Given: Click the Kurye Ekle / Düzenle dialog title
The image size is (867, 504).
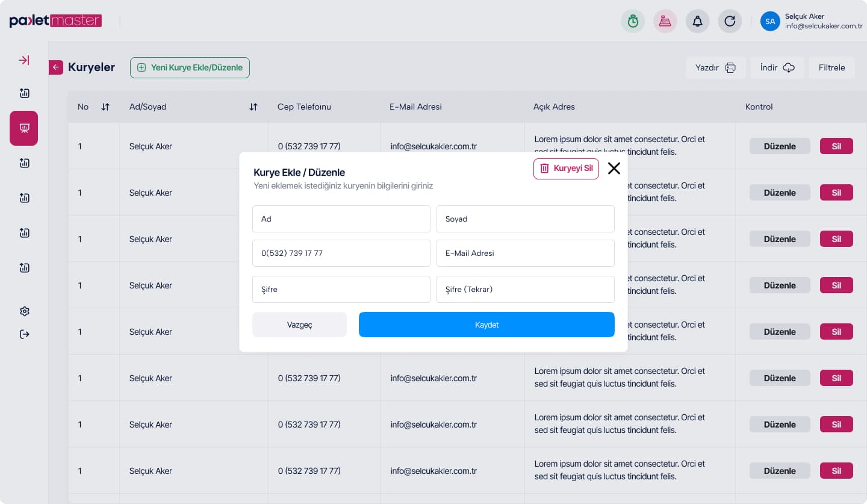Looking at the screenshot, I should (x=299, y=173).
